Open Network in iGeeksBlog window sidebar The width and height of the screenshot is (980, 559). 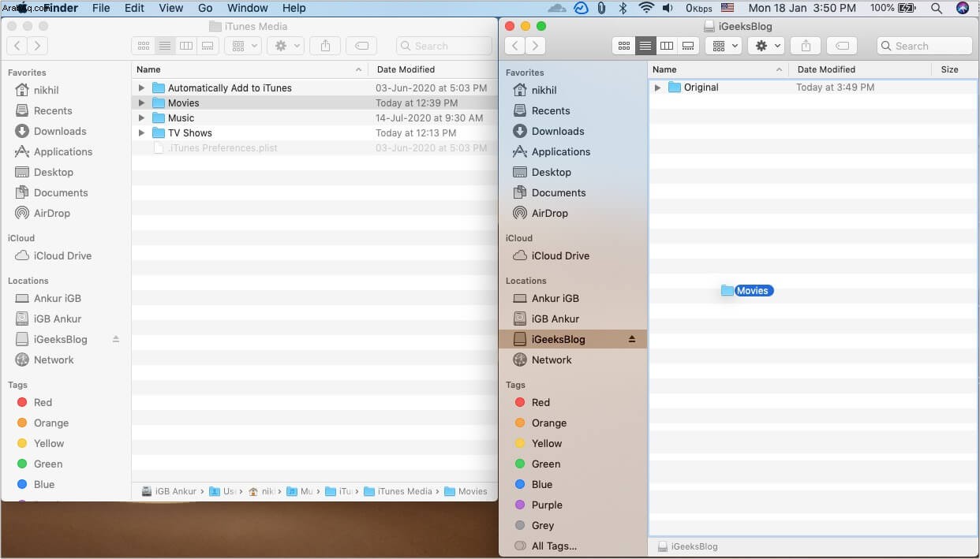point(552,360)
